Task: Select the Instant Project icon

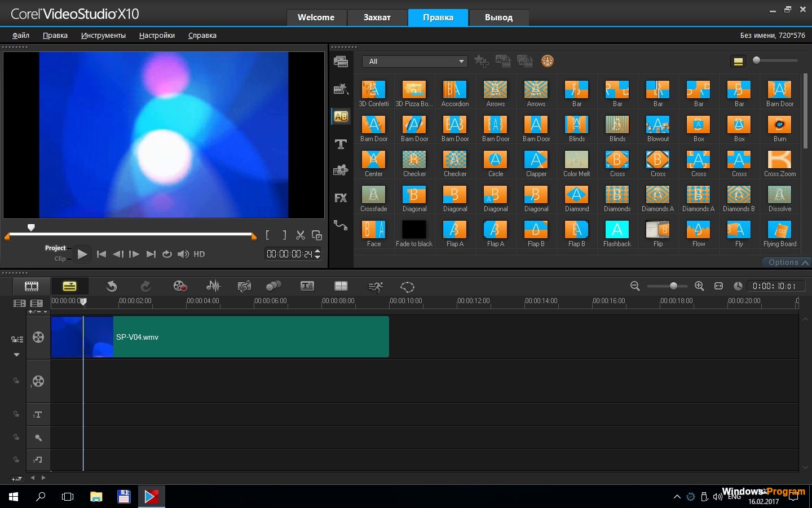Action: coord(341,89)
